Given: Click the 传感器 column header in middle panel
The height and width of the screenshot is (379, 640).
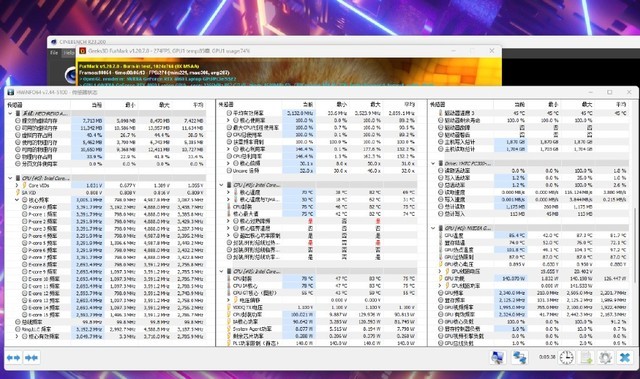Looking at the screenshot, I should (x=226, y=105).
